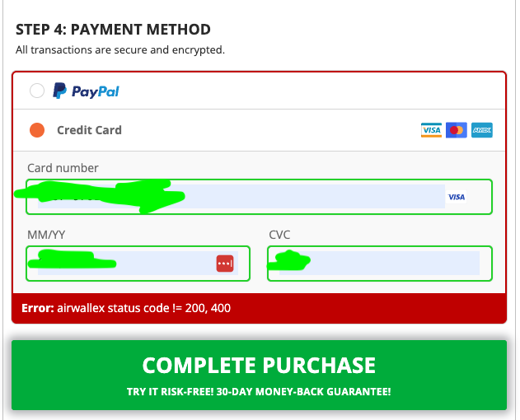Click the Card number label
This screenshot has height=420, width=520.
coord(63,168)
